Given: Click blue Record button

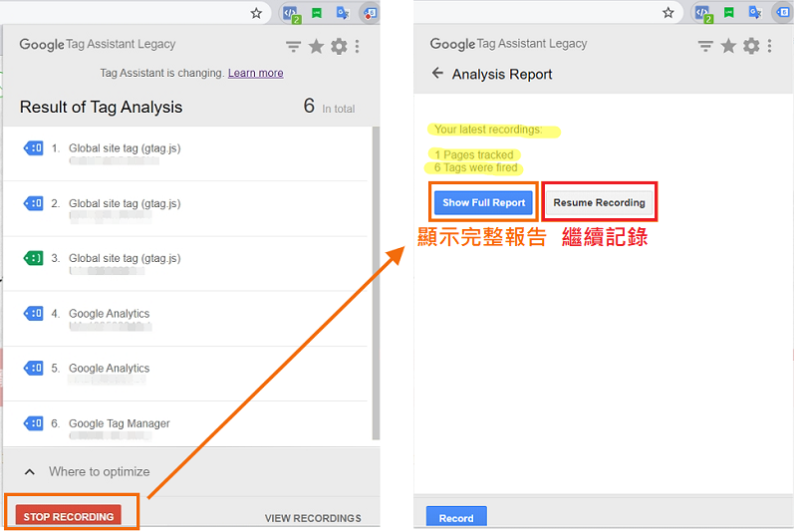Looking at the screenshot, I should click(456, 517).
